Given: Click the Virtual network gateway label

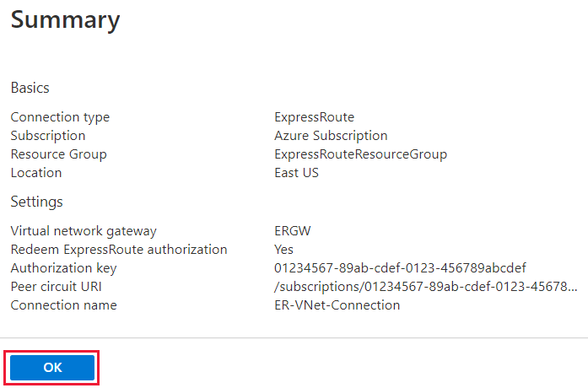Looking at the screenshot, I should 84,231.
